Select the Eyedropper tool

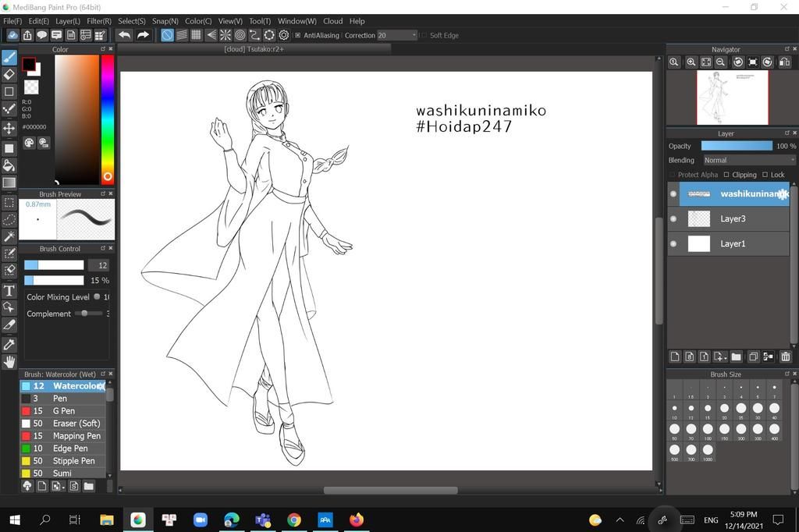click(9, 345)
